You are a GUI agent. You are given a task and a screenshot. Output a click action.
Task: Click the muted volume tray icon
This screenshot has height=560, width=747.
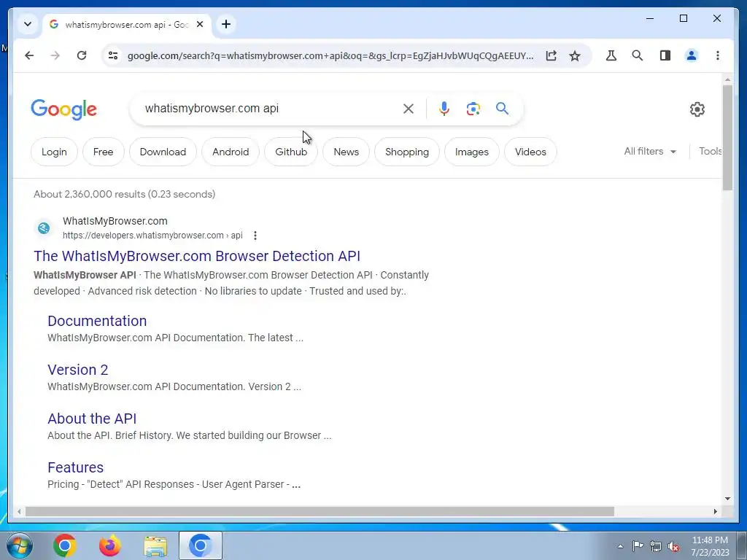[x=673, y=546]
